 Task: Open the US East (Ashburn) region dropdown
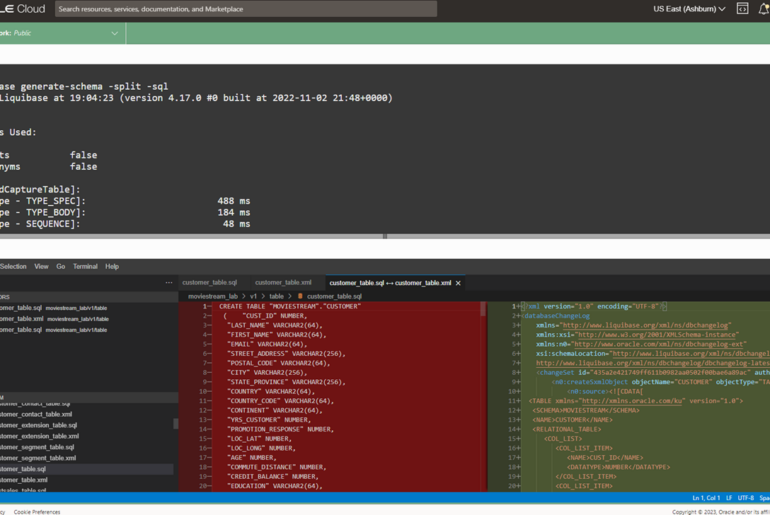coord(689,9)
